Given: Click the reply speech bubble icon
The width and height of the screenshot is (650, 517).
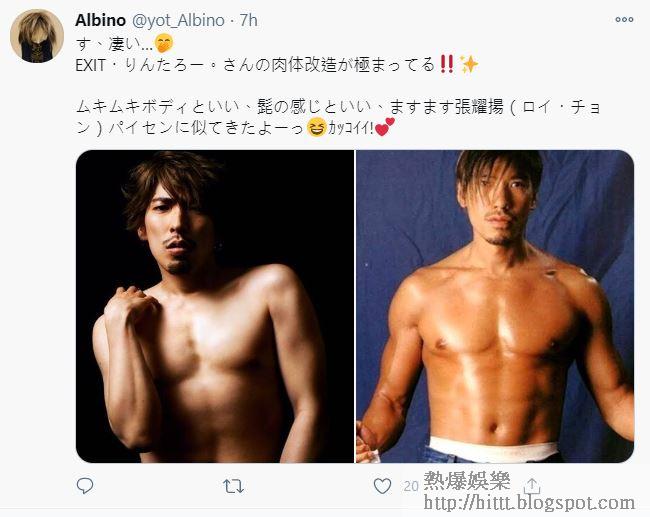Looking at the screenshot, I should pos(85,485).
